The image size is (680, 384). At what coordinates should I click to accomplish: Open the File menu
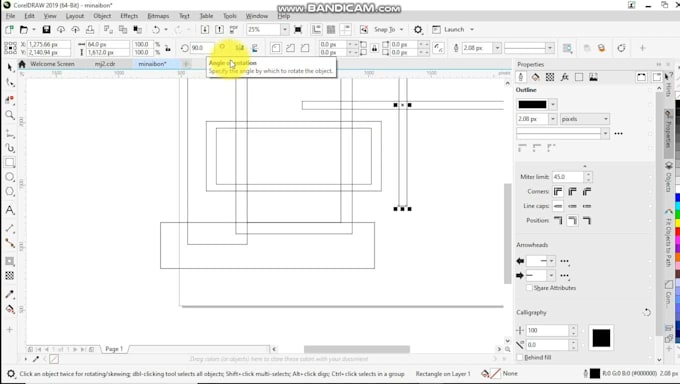tap(10, 16)
